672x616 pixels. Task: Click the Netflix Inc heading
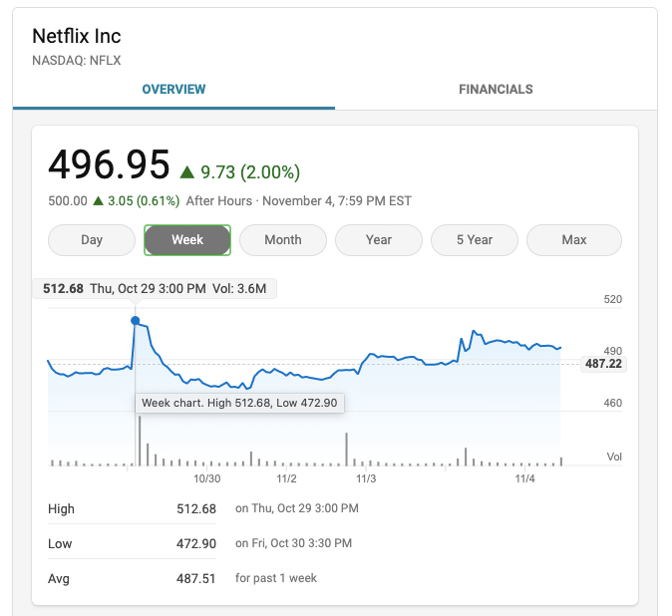click(x=77, y=37)
